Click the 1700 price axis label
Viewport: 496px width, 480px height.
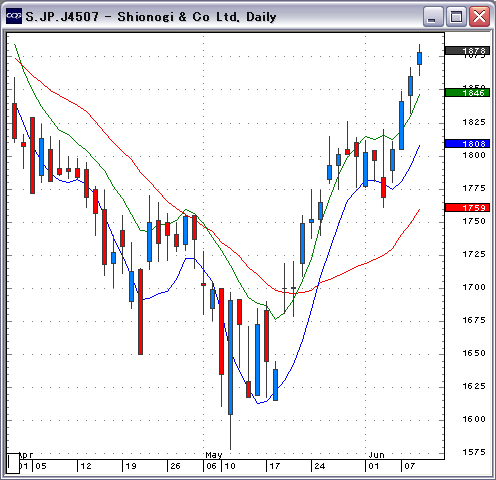[474, 287]
